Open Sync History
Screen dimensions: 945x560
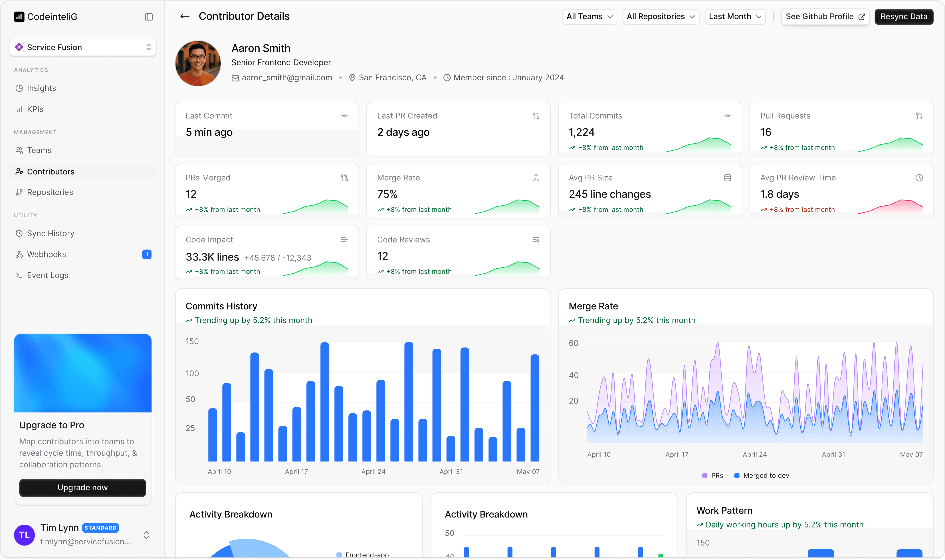(83, 233)
